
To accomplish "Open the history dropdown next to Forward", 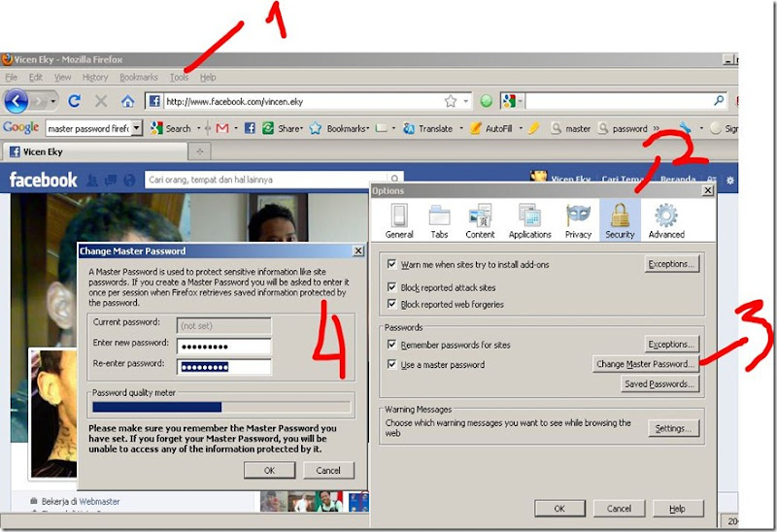I will point(52,102).
